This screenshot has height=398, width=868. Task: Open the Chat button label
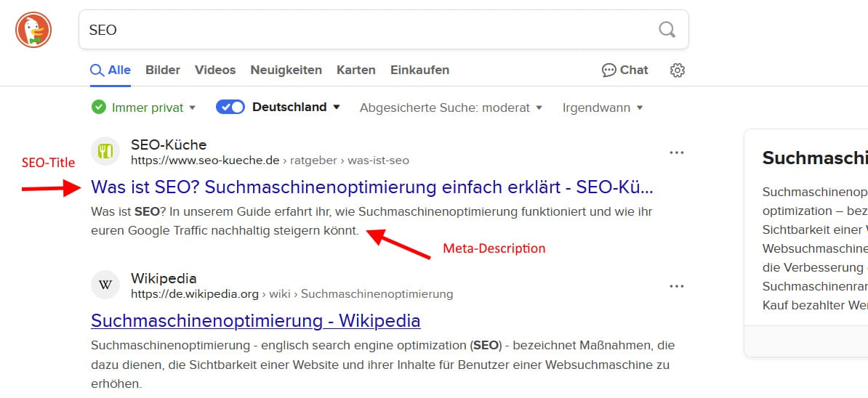[634, 70]
